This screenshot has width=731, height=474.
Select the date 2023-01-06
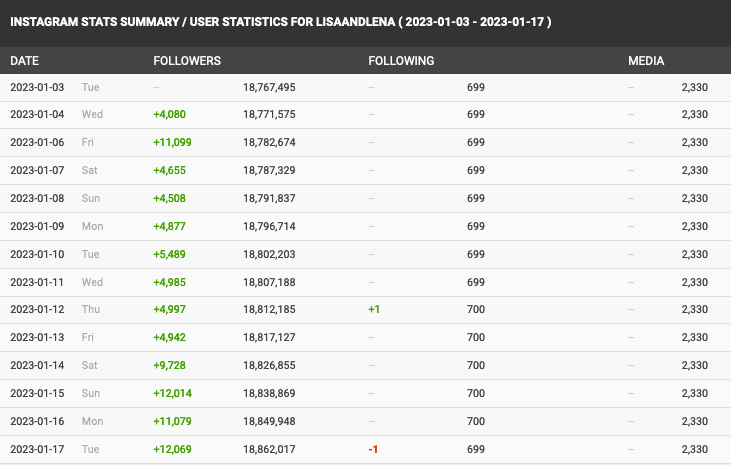click(37, 142)
